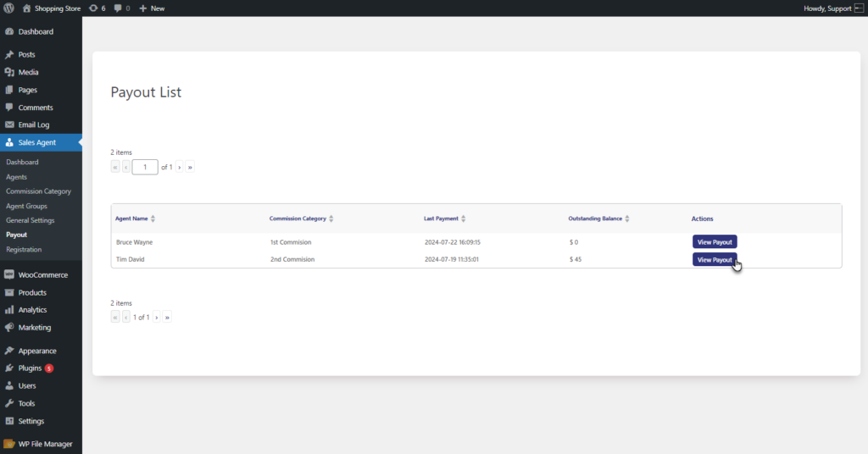Open the Registration submenu item
This screenshot has height=454, width=868.
(24, 250)
